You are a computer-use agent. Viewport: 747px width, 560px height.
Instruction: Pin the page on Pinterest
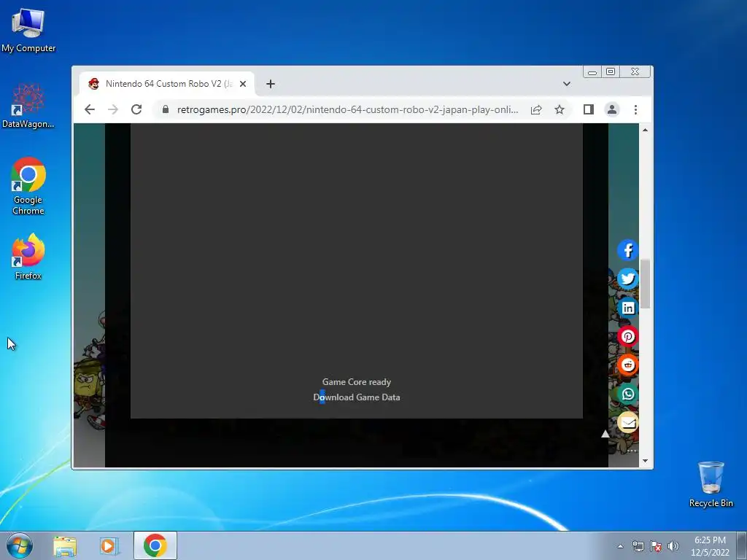(x=627, y=336)
